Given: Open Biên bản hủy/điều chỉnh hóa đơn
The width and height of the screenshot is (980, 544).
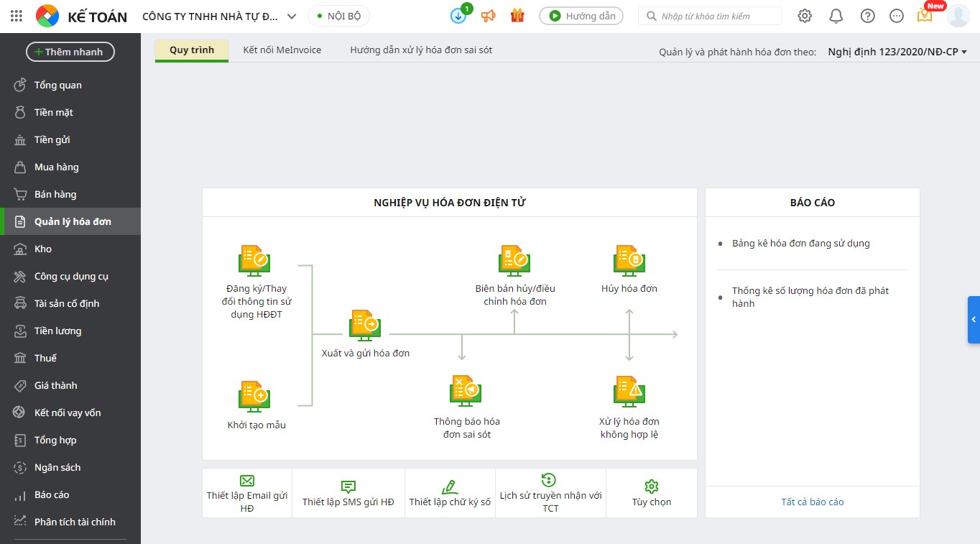Looking at the screenshot, I should tap(515, 276).
